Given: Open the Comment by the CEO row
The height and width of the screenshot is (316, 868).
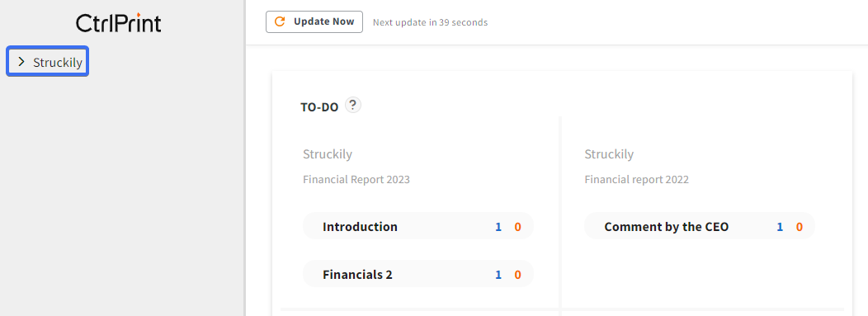Looking at the screenshot, I should 700,226.
